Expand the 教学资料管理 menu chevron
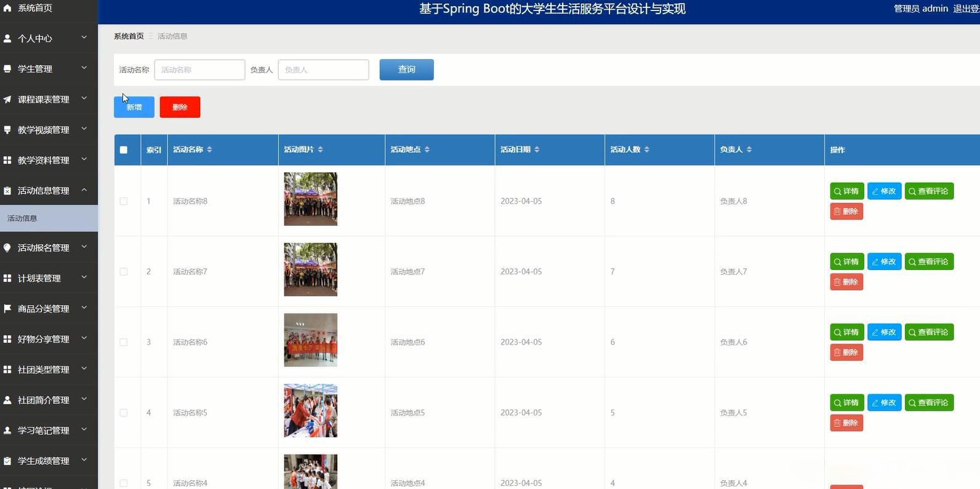Screen dimensions: 980x489 point(84,159)
